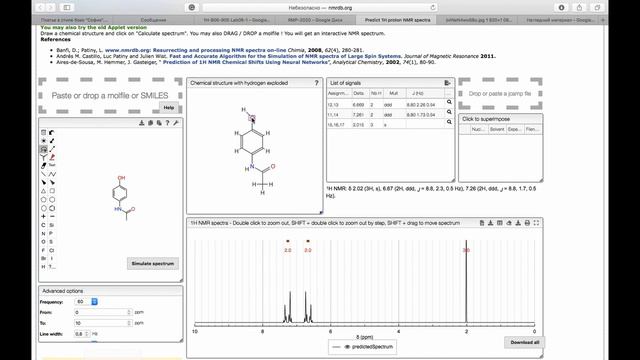Click the Download all button

pyautogui.click(x=524, y=342)
